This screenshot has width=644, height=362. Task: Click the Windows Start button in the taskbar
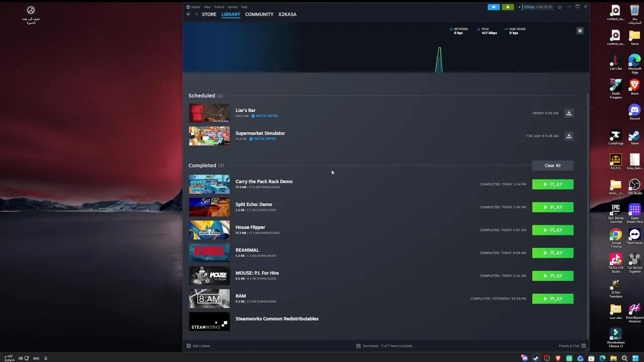click(635, 358)
